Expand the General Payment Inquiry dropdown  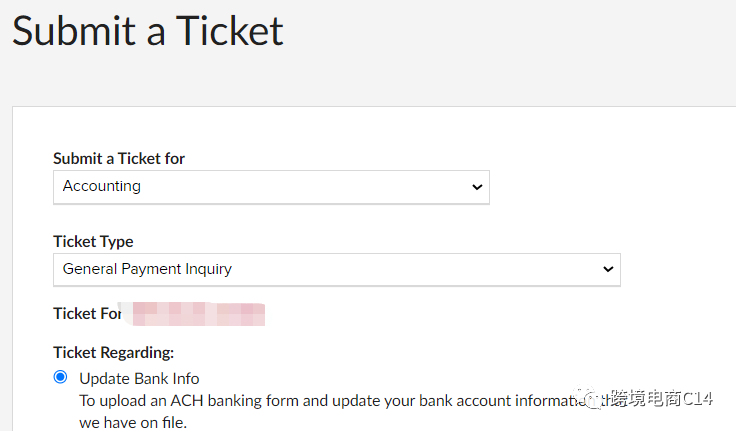pyautogui.click(x=336, y=269)
